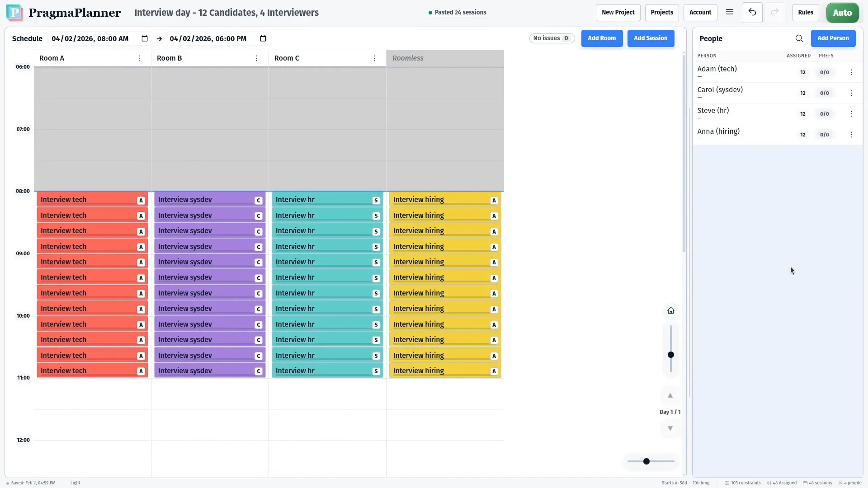Open the Projects menu
868x488 pixels.
point(661,13)
